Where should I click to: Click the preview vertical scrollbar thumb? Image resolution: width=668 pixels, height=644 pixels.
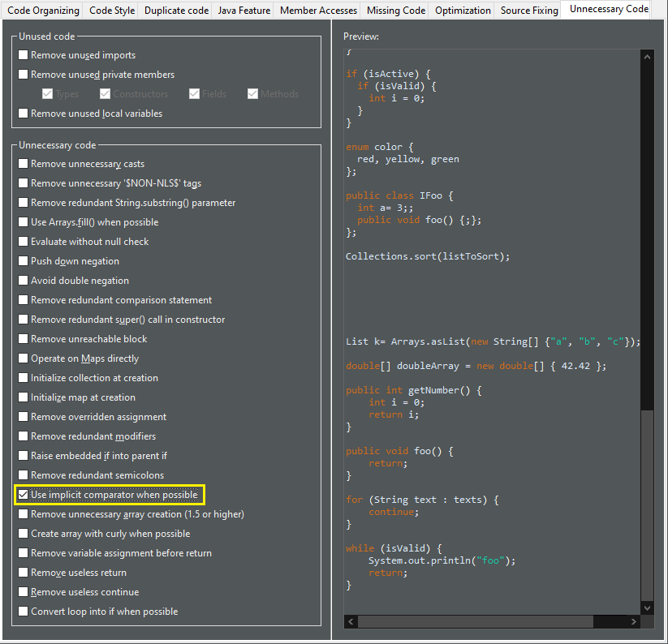click(647, 505)
